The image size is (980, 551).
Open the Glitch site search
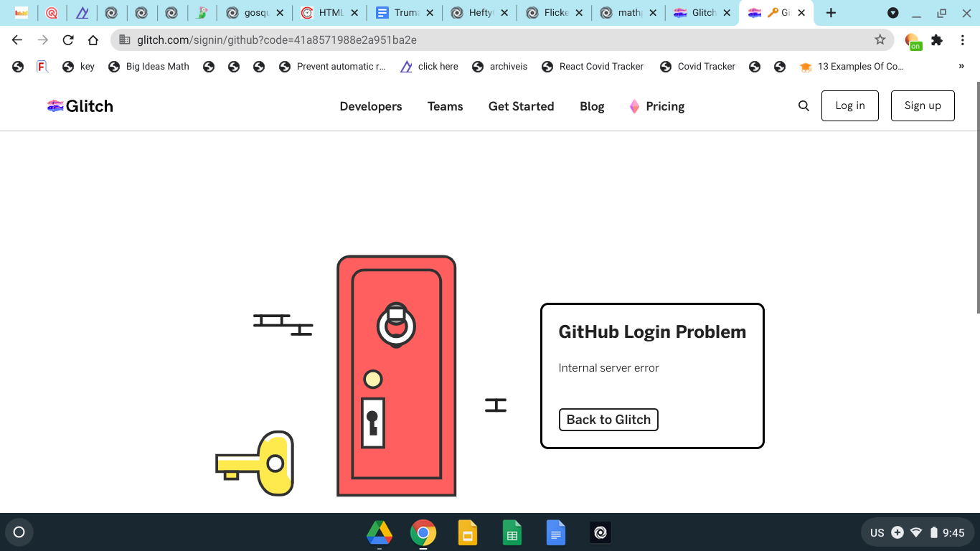[x=804, y=106]
